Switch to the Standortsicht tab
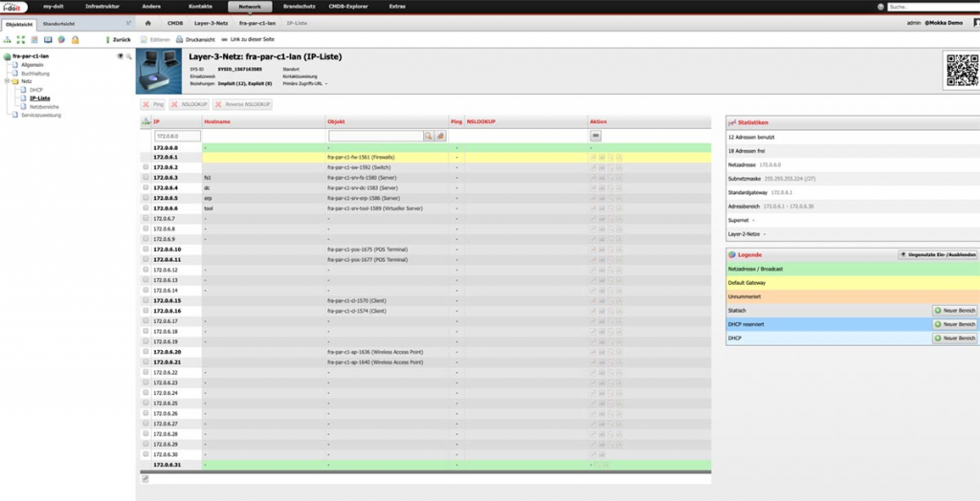Image resolution: width=980 pixels, height=501 pixels. tap(73, 22)
